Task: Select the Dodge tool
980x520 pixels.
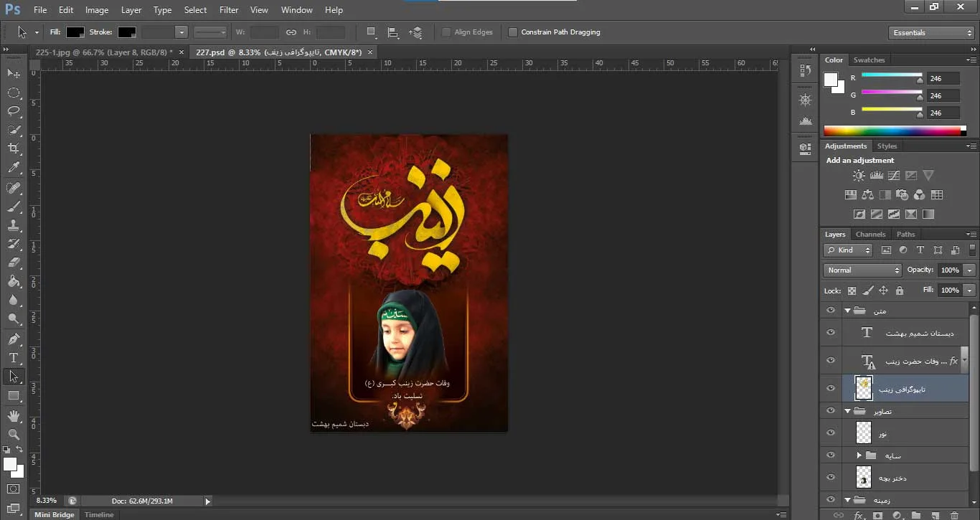Action: pyautogui.click(x=14, y=319)
